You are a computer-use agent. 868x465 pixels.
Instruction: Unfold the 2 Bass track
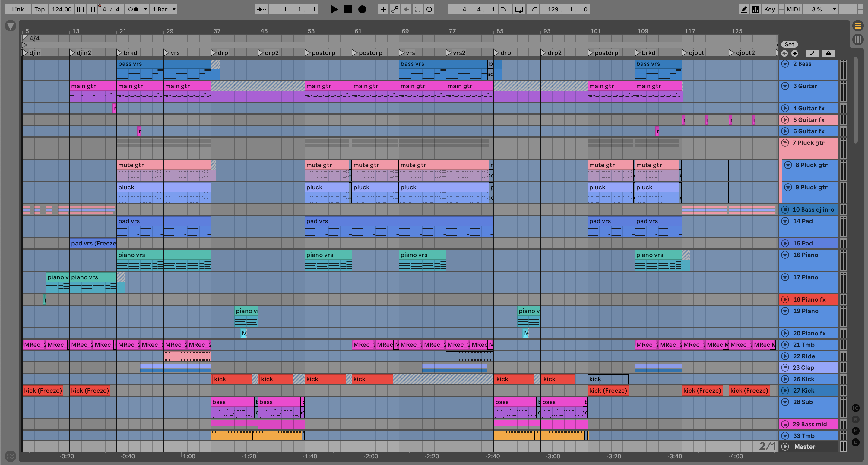[785, 64]
